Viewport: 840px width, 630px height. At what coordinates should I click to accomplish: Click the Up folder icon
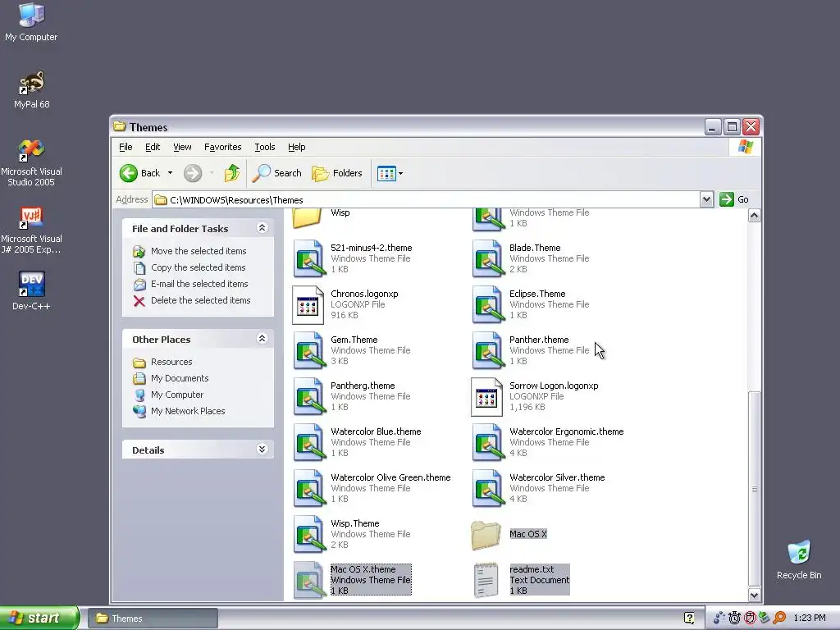(x=231, y=173)
